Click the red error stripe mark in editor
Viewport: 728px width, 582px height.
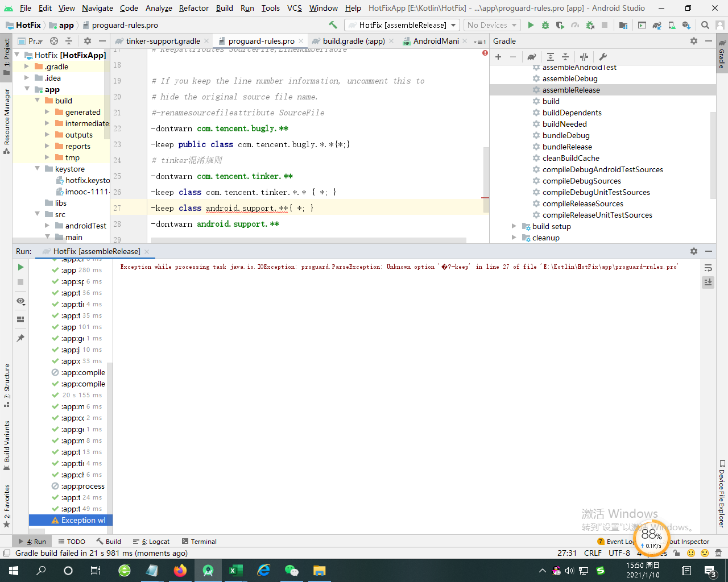485,198
